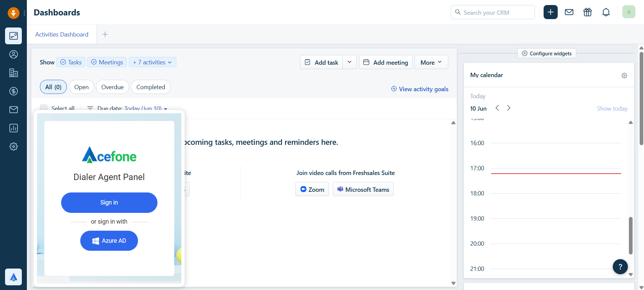Click the Search your CRM field
This screenshot has height=290, width=644.
(x=493, y=12)
